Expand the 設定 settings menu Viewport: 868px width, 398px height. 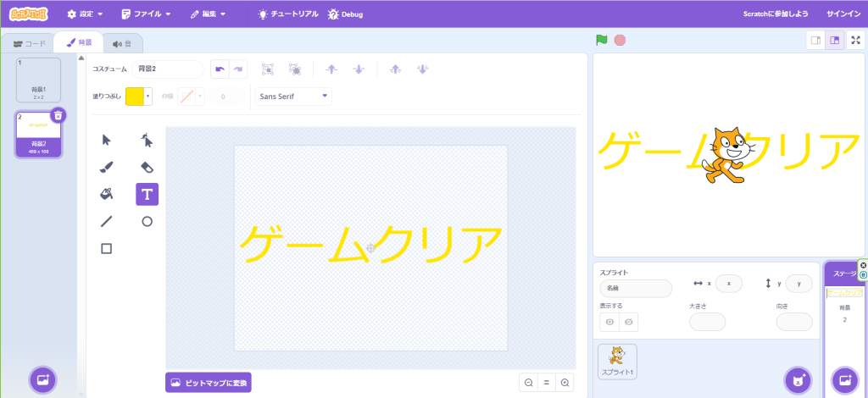click(85, 14)
